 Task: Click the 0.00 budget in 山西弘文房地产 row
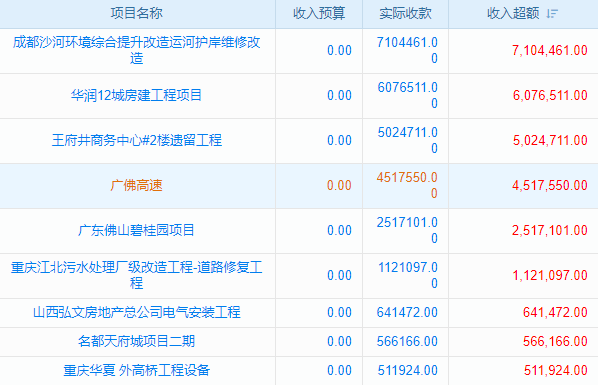(x=339, y=312)
